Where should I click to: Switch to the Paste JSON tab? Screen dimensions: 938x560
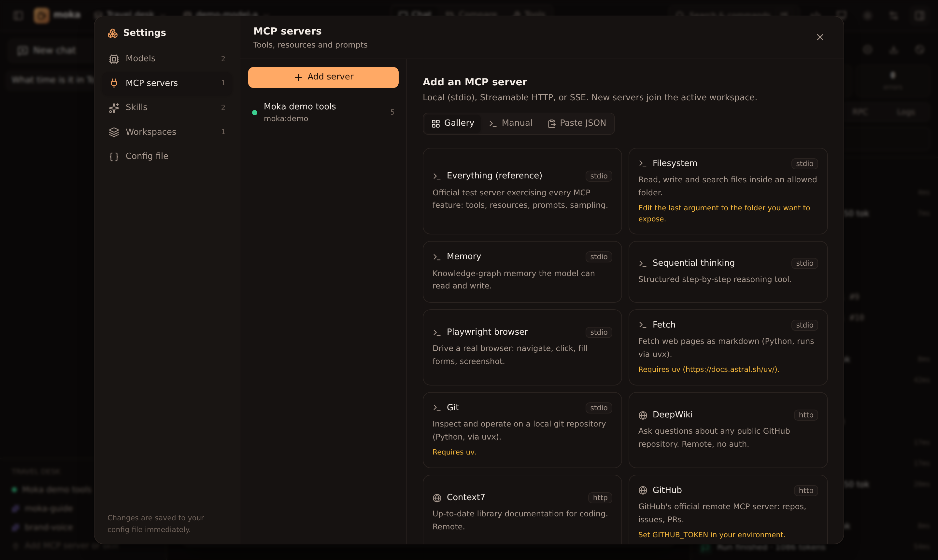point(576,123)
